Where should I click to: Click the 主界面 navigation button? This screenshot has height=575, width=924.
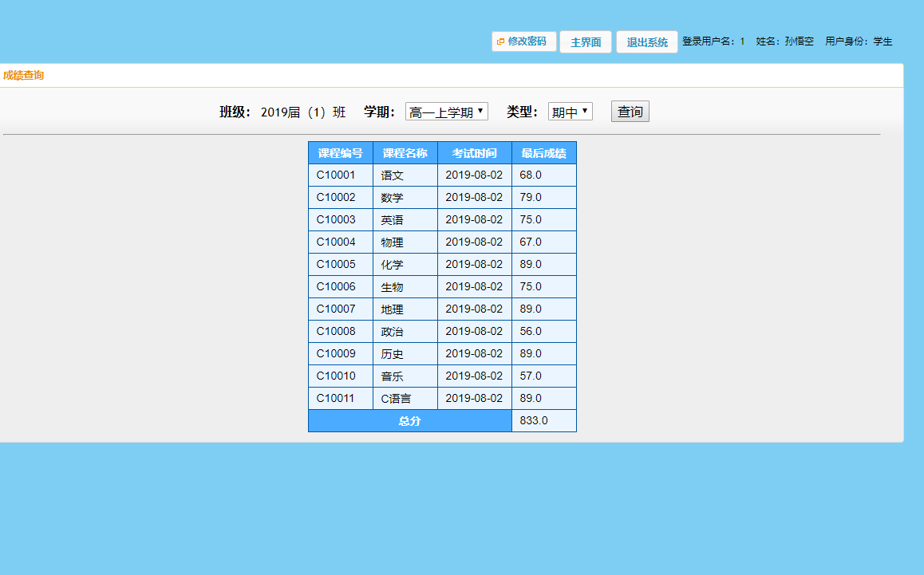585,41
